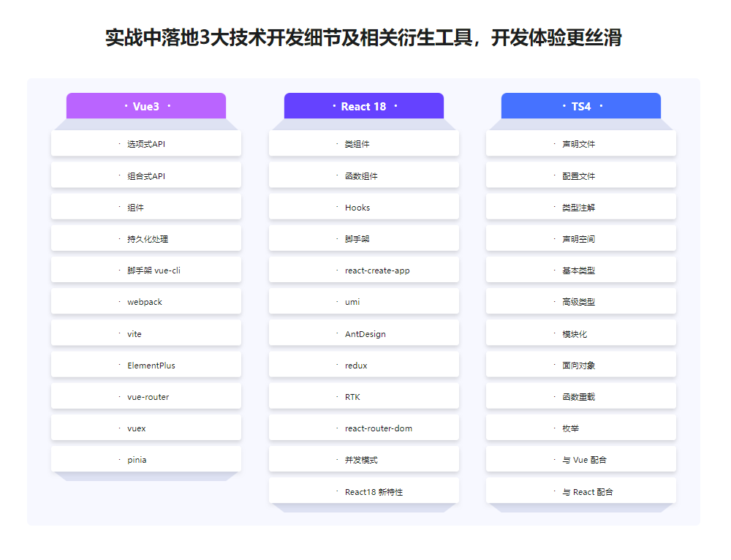Click the 与 React 配合 item

[x=580, y=491]
